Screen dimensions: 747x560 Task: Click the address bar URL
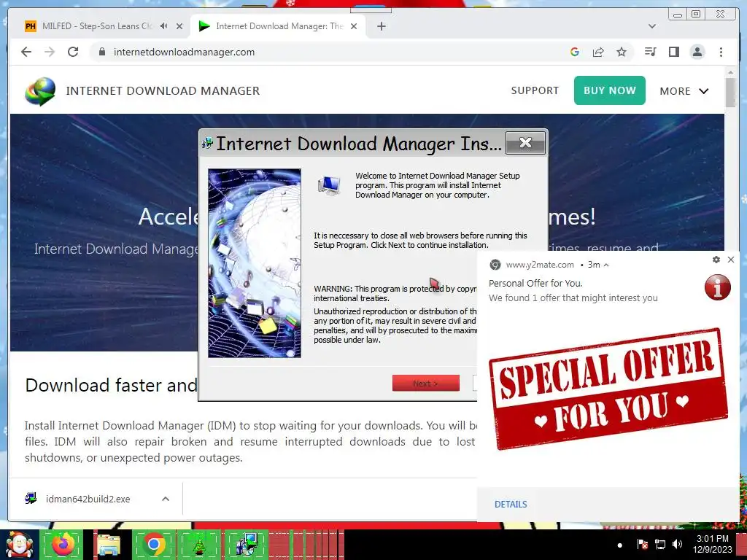(x=184, y=52)
